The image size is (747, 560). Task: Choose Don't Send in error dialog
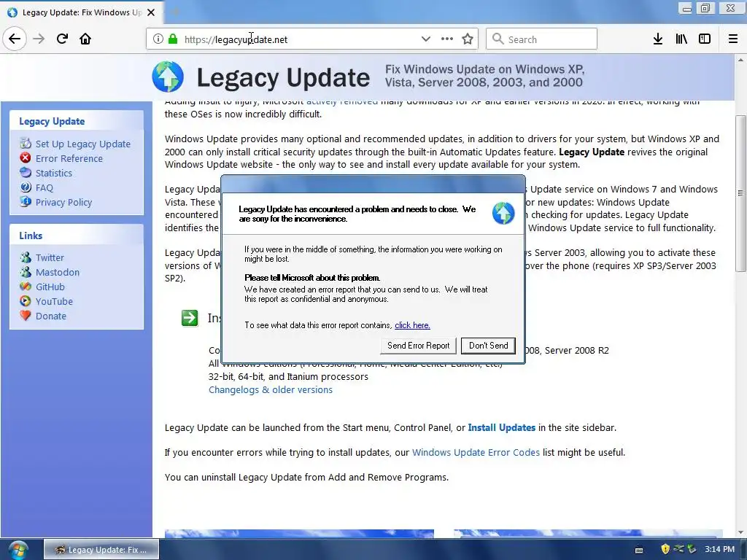pos(488,346)
